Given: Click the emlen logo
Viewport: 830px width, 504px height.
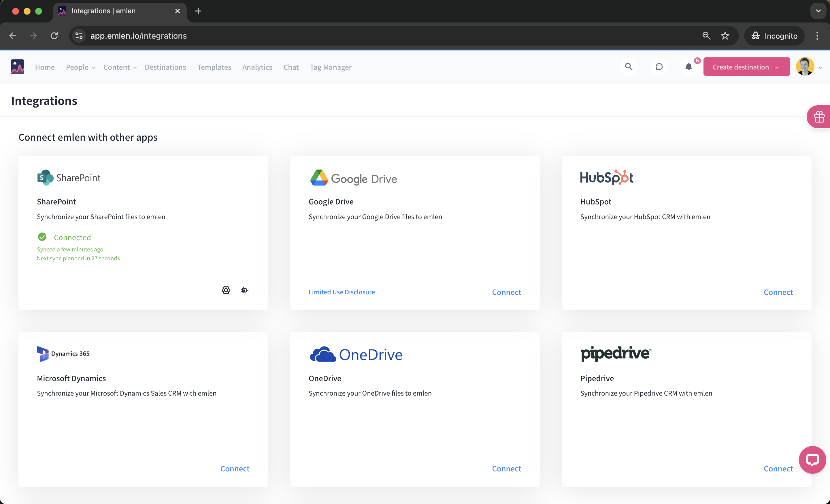Looking at the screenshot, I should (18, 67).
